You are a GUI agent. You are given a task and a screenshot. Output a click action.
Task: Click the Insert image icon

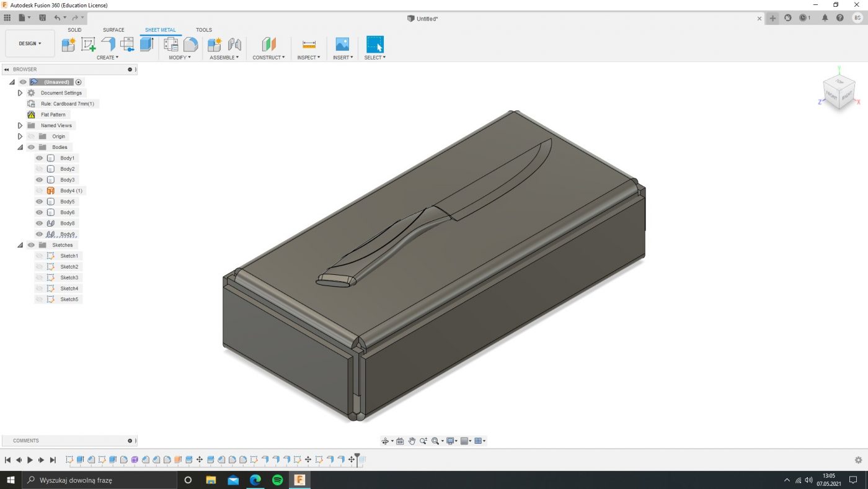[342, 44]
